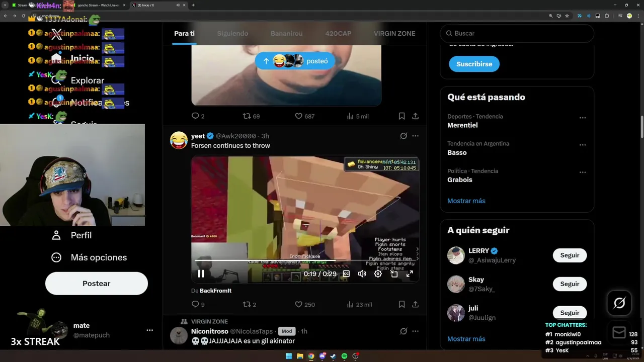The image size is (644, 362).
Task: Reply to yeet's Forsen post
Action: [198, 304]
